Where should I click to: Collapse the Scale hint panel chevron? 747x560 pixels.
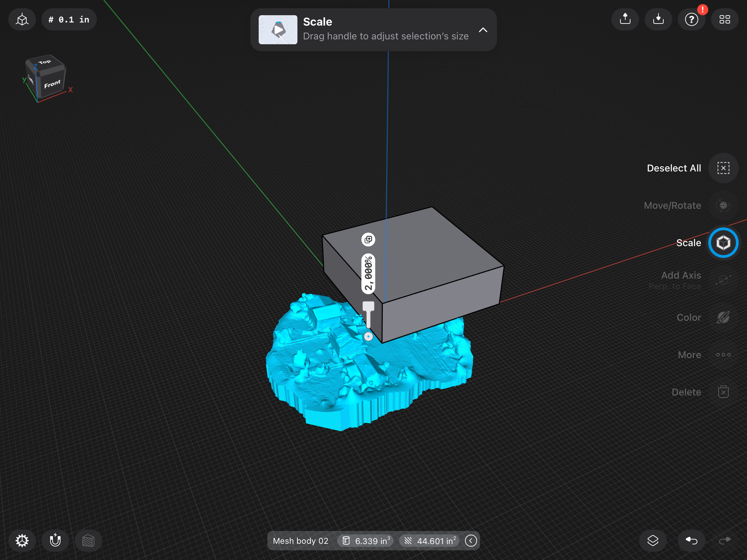tap(483, 30)
